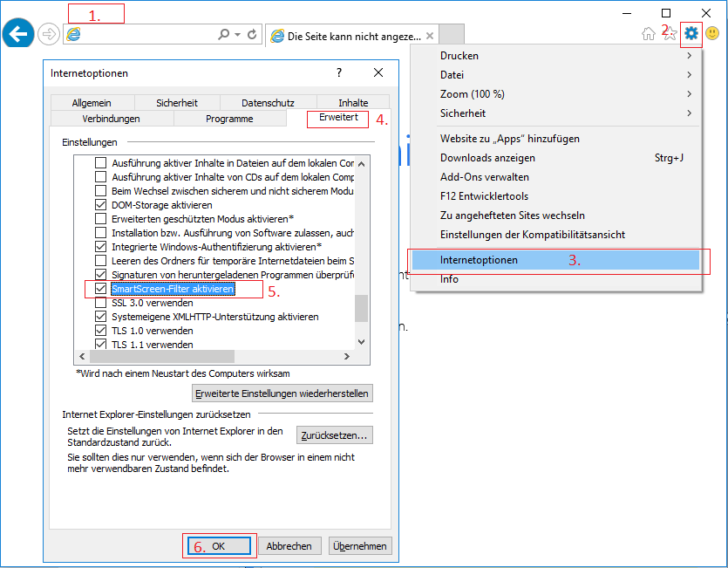Screen dimensions: 728x568
Task: Choose 'Downloads anzeigen' menu entry
Action: (x=555, y=158)
